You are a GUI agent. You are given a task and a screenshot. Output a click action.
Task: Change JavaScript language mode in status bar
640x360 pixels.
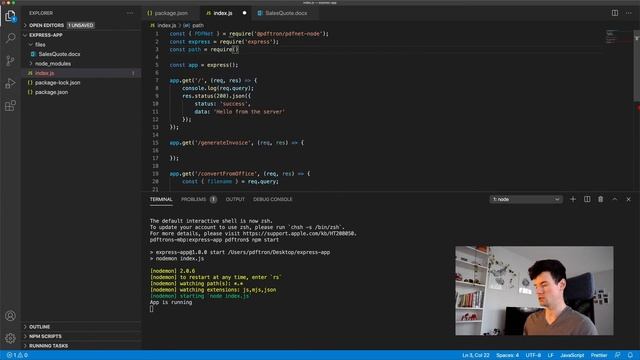[572, 355]
